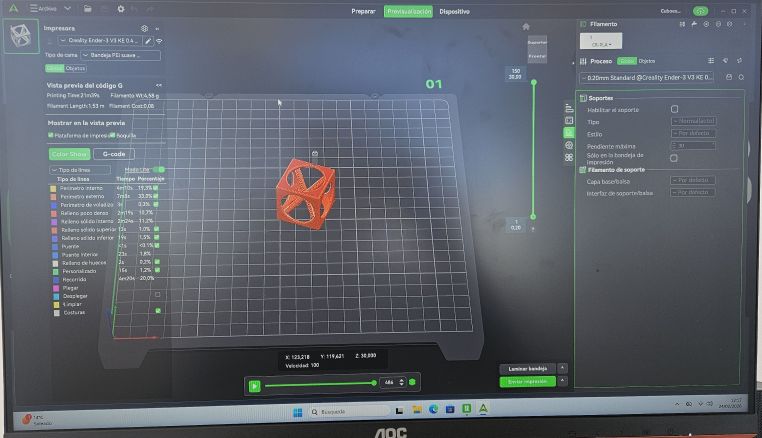Toggle Plataforma de impresión checkbox
The width and height of the screenshot is (762, 438).
(x=51, y=135)
